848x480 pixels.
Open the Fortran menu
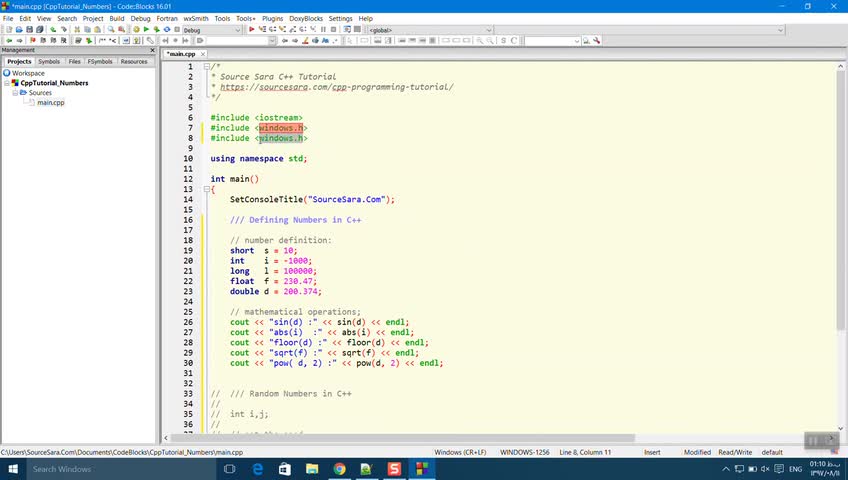click(168, 18)
